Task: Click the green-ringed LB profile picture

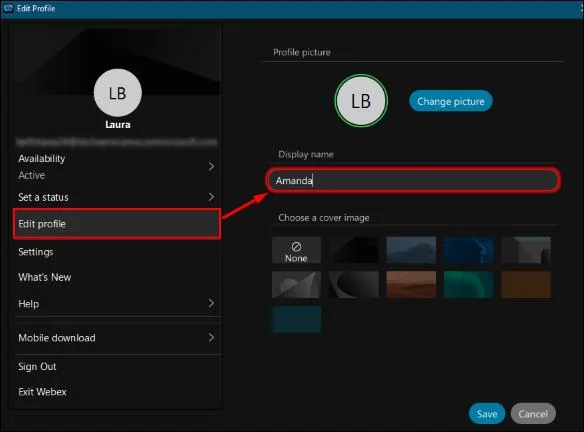Action: coord(361,101)
